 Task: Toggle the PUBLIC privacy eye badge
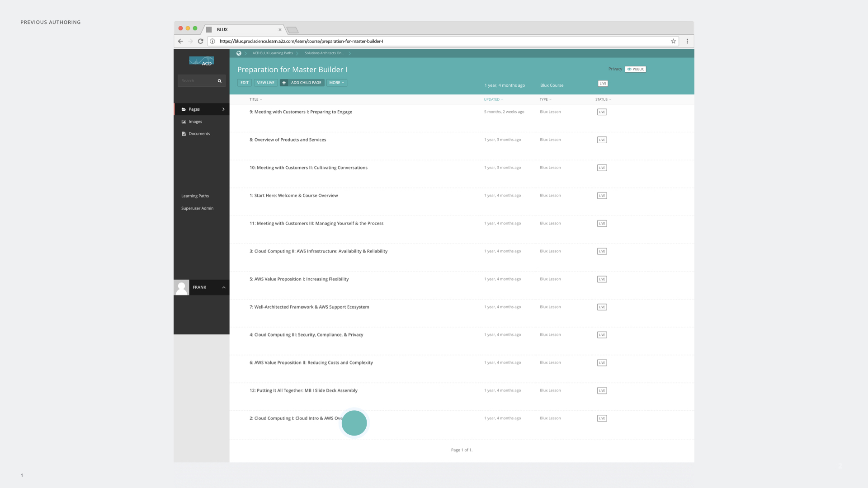[x=635, y=69]
